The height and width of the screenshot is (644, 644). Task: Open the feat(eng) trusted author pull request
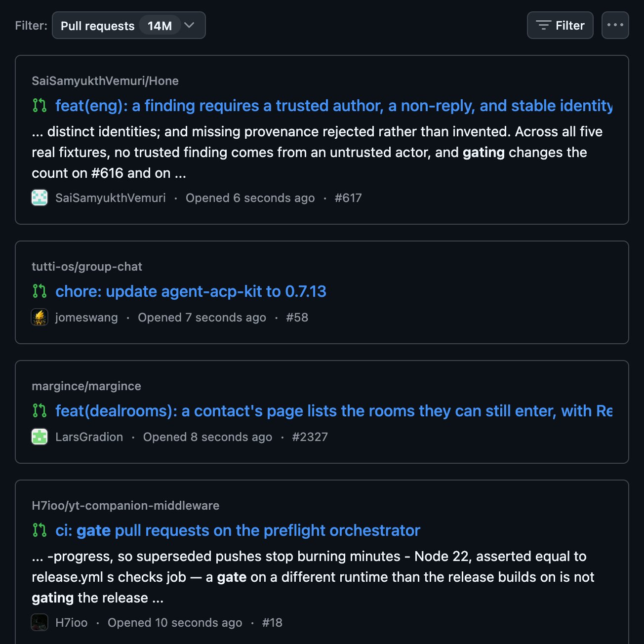click(334, 106)
